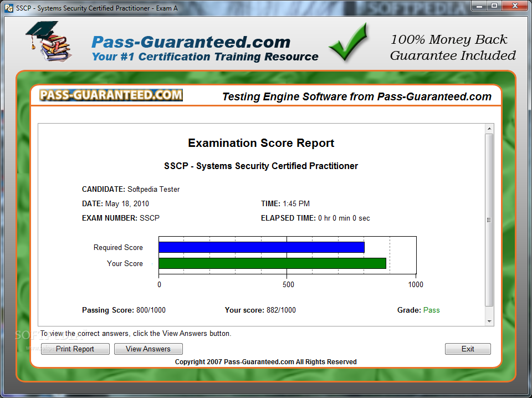
Task: Click elapsed time '0 hr 0 min 0 sec'
Action: click(x=344, y=218)
